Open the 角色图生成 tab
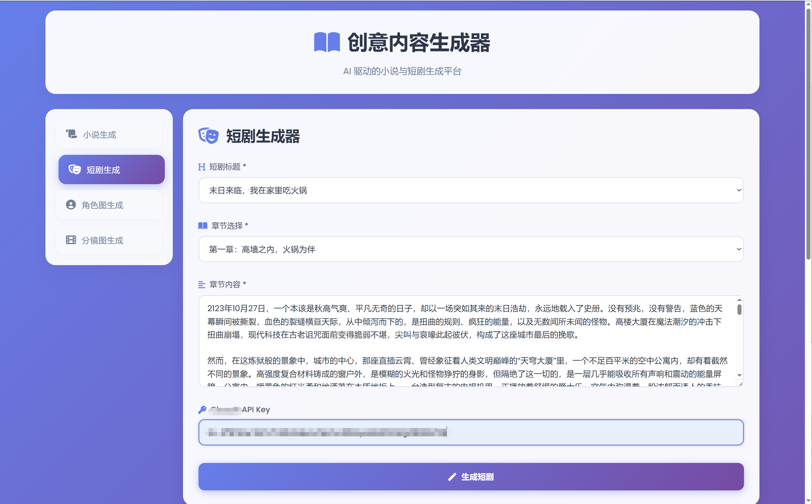This screenshot has width=812, height=504. (109, 205)
